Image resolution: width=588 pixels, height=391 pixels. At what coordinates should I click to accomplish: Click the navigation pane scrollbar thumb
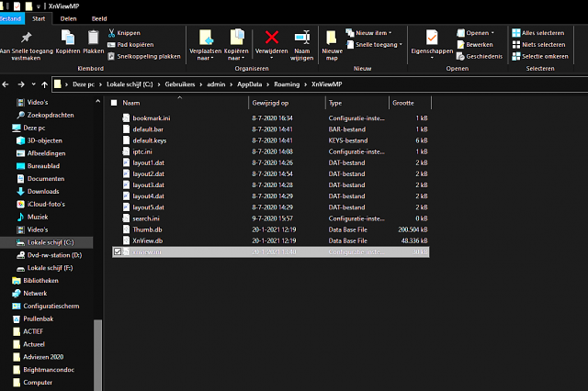[x=97, y=355]
